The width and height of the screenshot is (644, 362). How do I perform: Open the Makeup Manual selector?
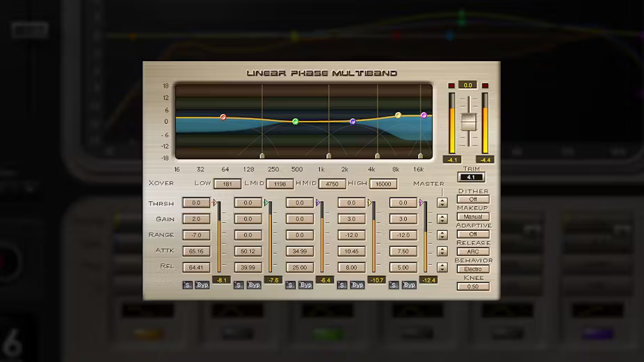[x=473, y=217]
